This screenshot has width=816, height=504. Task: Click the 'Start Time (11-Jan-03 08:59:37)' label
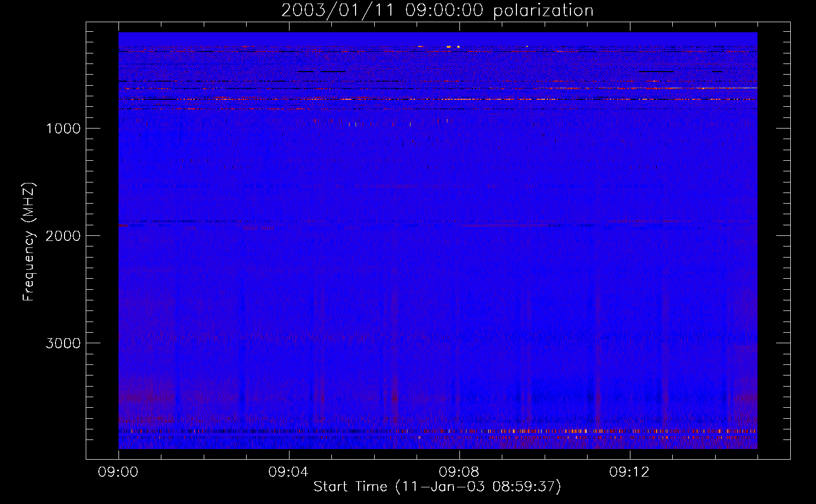click(x=437, y=487)
